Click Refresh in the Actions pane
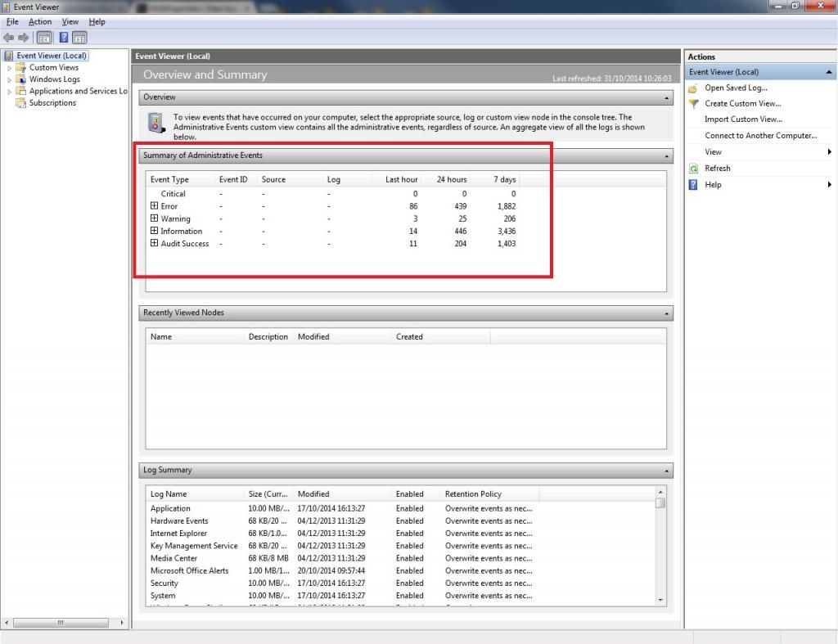Image resolution: width=838 pixels, height=644 pixels. pyautogui.click(x=717, y=168)
